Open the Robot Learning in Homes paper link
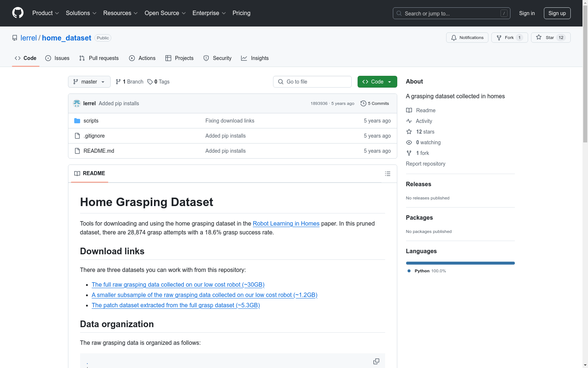 [286, 223]
